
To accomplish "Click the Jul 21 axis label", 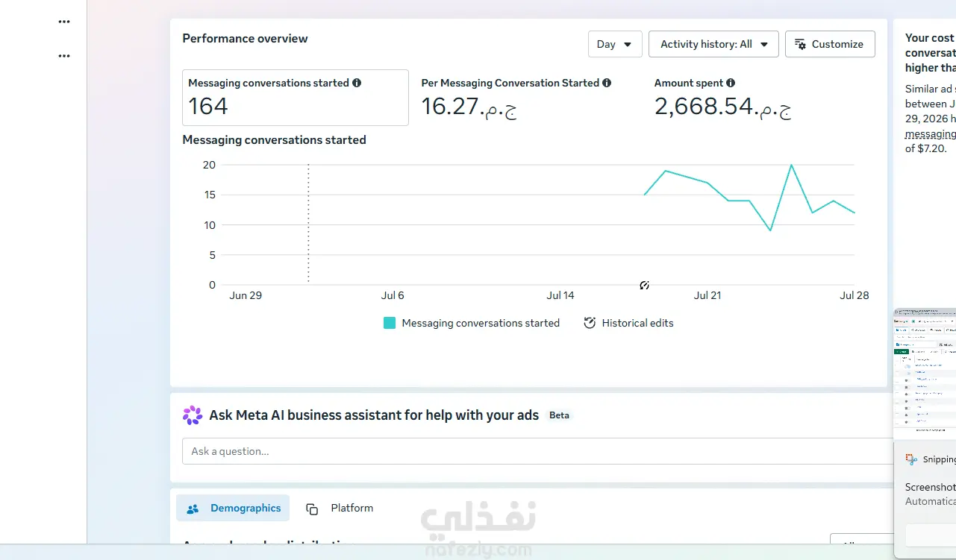I will click(x=707, y=295).
